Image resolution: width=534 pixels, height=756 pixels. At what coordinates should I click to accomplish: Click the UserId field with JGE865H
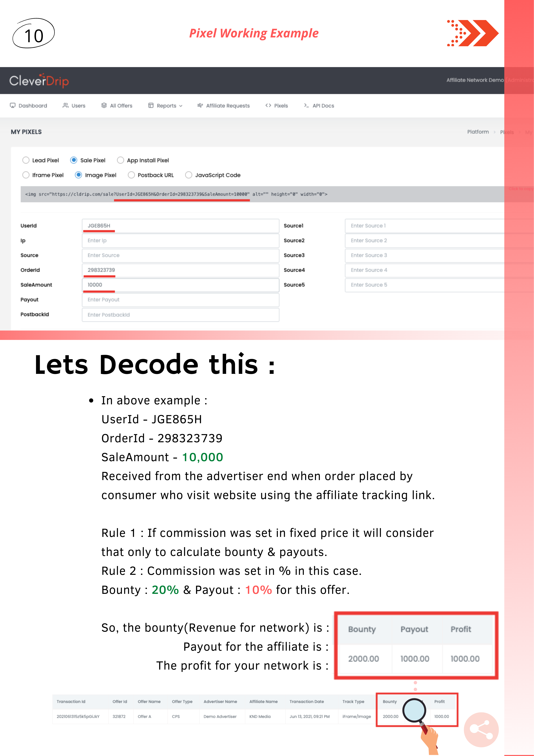181,226
